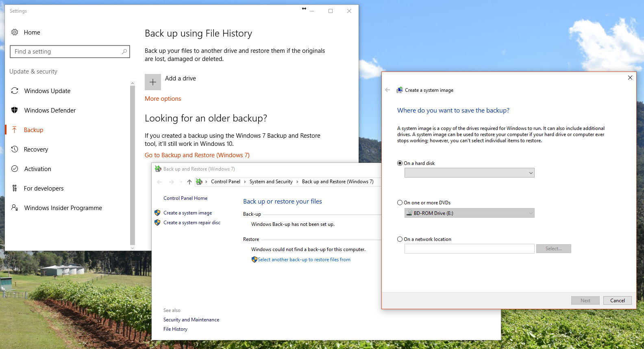
Task: Click the Home gear icon in Settings
Action: (15, 32)
